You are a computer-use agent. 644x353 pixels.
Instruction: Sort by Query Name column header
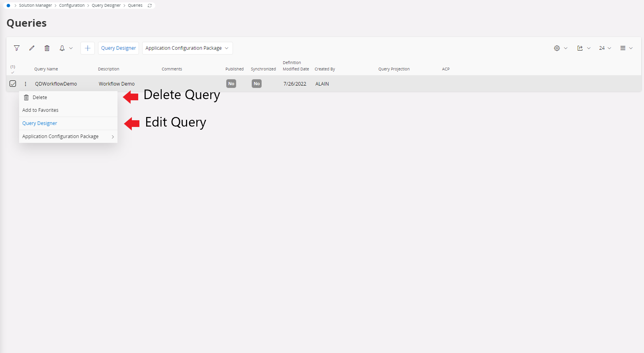tap(46, 69)
